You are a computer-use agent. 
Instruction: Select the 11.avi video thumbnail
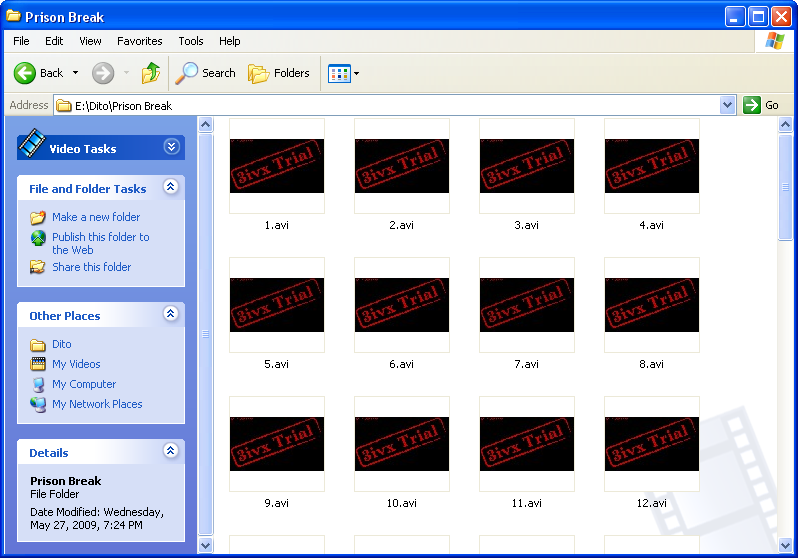pos(527,444)
